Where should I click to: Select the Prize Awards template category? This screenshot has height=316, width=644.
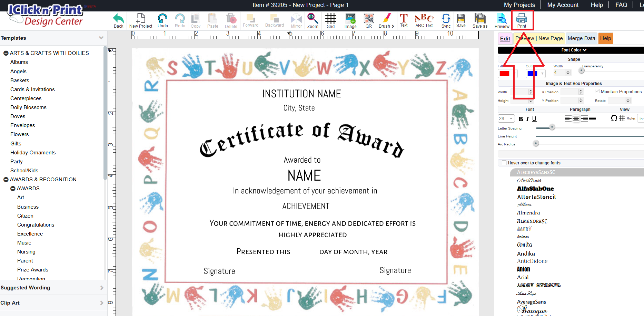click(x=33, y=270)
